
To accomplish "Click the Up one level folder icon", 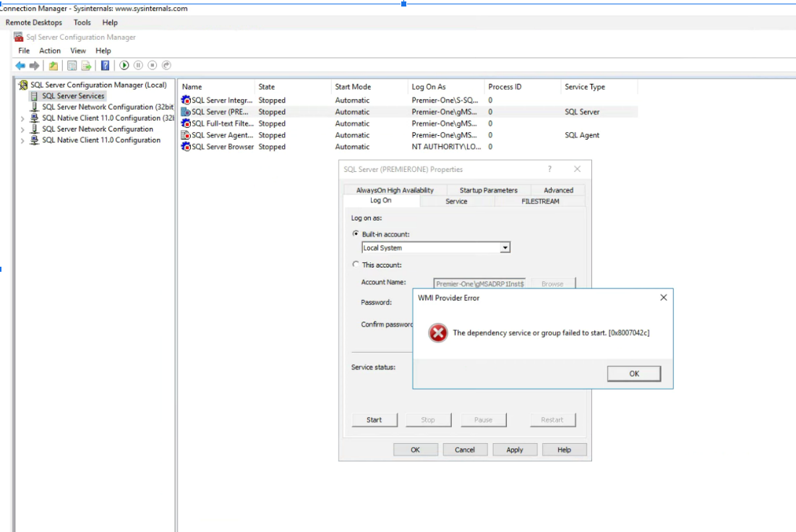I will (x=54, y=66).
